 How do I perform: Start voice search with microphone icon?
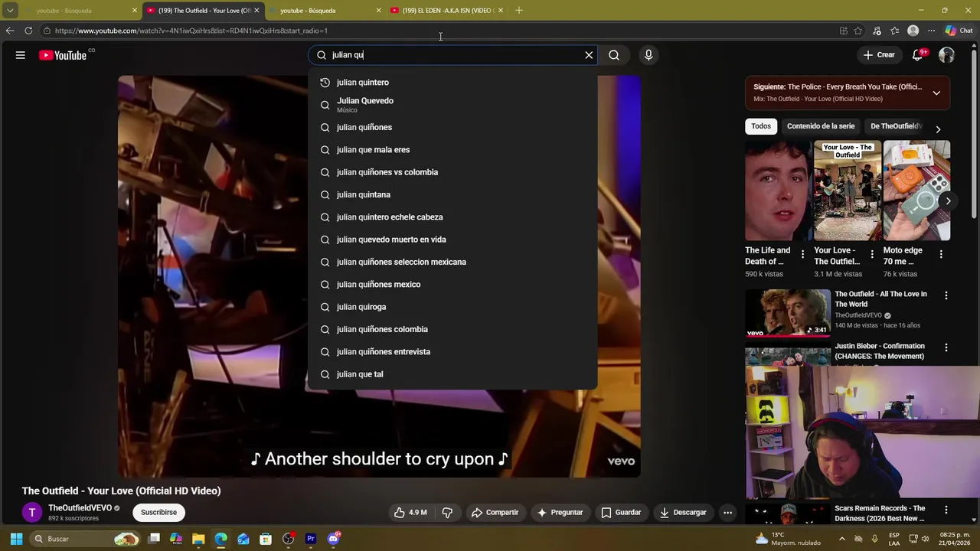click(x=648, y=55)
